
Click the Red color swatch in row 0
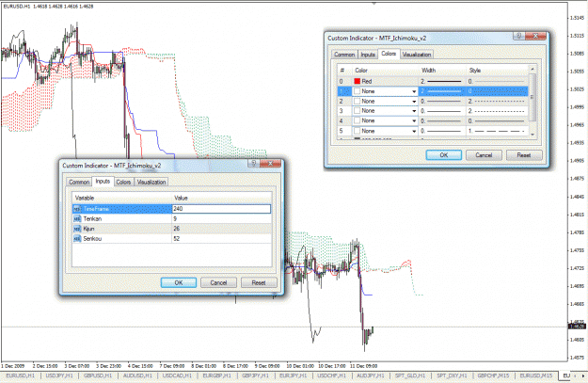coord(357,81)
